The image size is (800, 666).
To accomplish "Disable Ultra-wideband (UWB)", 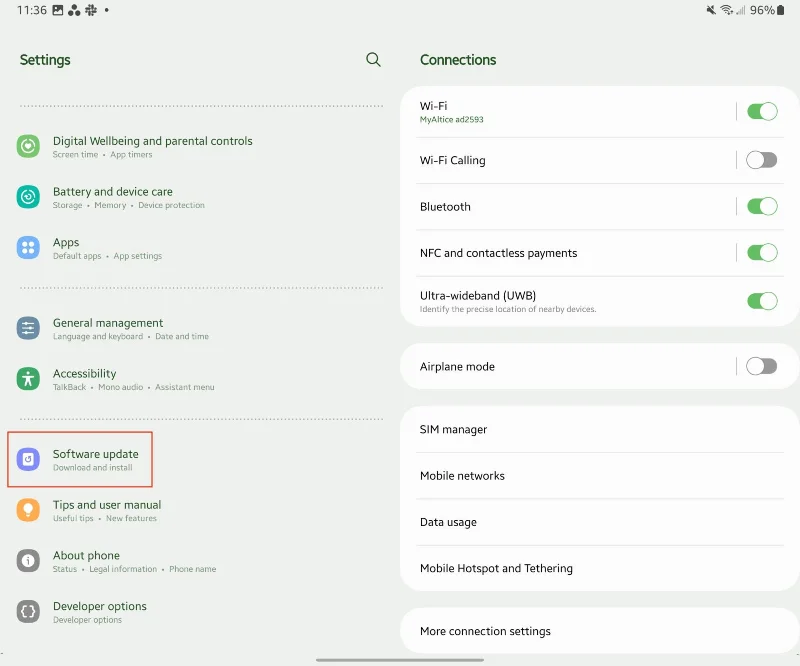I will pos(762,301).
